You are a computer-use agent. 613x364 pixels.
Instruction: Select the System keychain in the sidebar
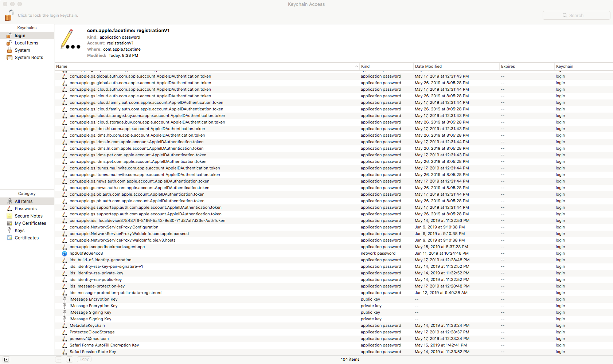point(22,50)
